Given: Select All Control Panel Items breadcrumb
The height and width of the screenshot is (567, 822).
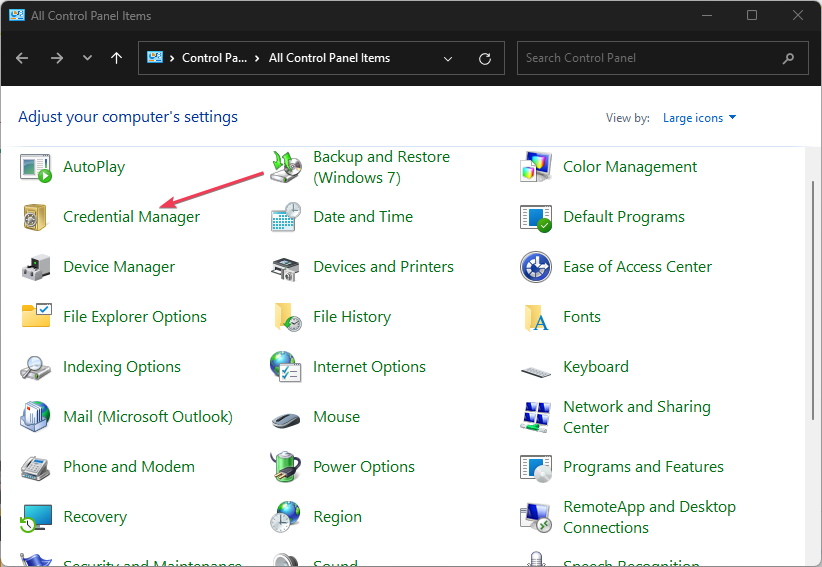Looking at the screenshot, I should [x=329, y=58].
